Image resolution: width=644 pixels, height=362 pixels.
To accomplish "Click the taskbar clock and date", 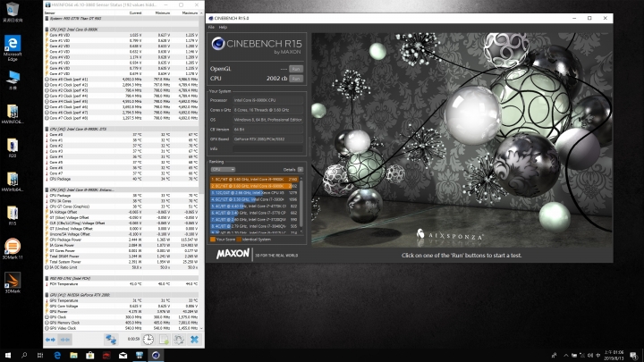I will (614, 356).
